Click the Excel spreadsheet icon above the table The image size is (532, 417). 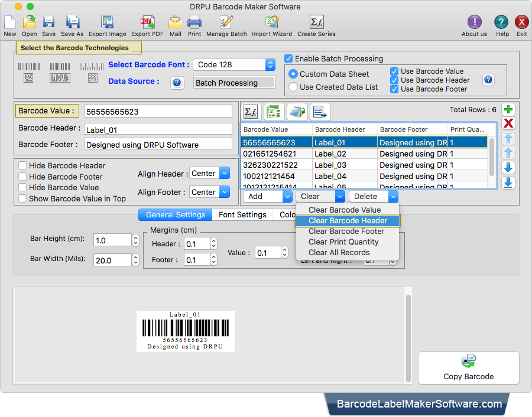pos(274,112)
